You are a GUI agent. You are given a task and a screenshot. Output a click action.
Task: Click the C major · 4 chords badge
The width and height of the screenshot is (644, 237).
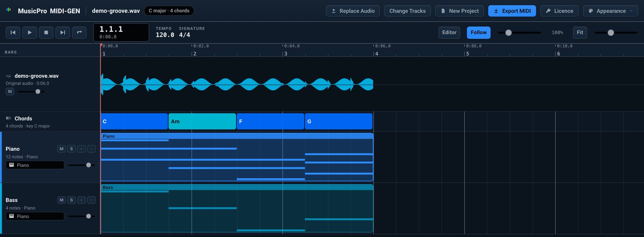[169, 11]
